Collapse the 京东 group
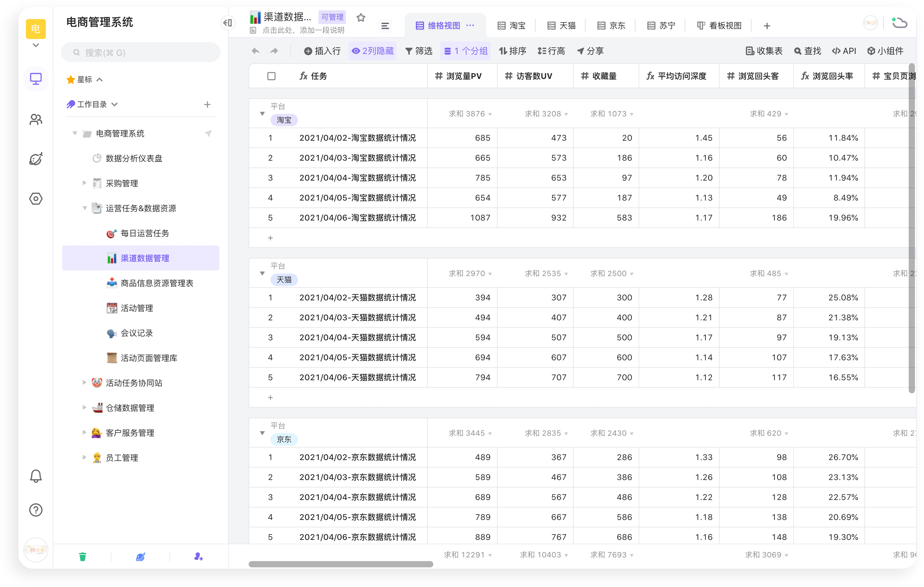 pos(262,433)
